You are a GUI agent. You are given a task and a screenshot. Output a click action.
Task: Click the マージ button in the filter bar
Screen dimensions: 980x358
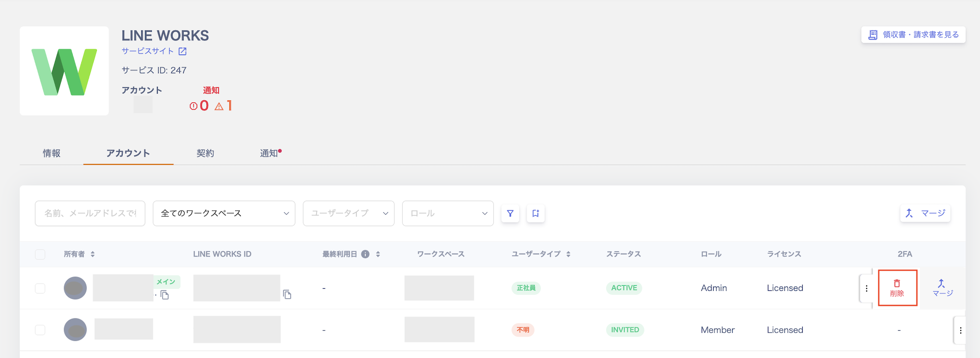coord(925,213)
